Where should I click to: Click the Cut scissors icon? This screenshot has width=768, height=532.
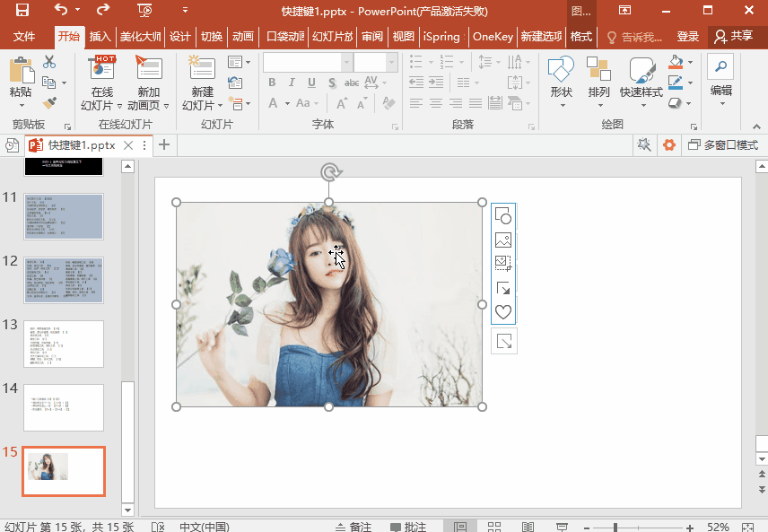coord(49,62)
